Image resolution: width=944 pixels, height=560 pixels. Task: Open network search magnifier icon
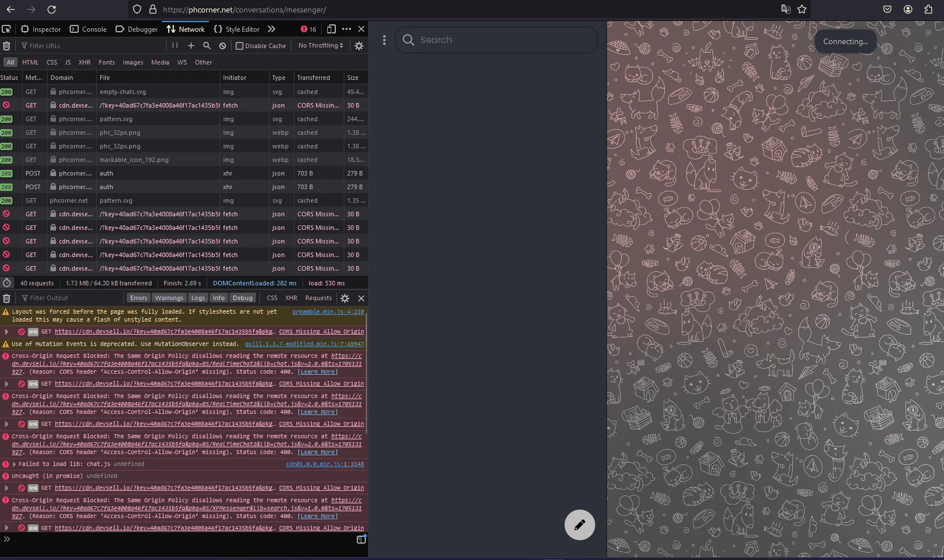point(207,45)
